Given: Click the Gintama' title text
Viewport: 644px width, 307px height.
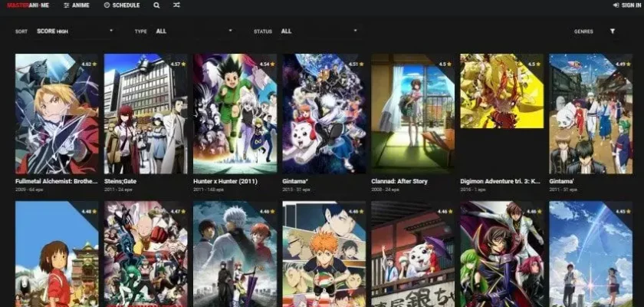Looking at the screenshot, I should tap(562, 181).
